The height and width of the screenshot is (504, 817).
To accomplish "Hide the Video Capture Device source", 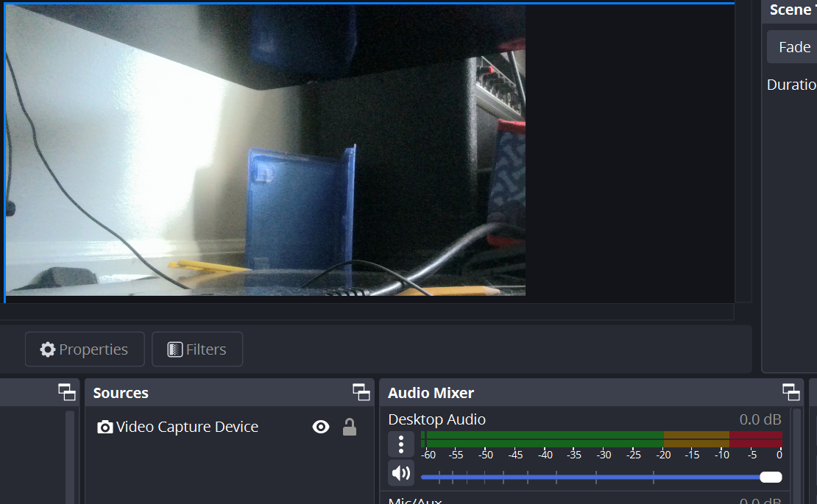I will [x=321, y=427].
